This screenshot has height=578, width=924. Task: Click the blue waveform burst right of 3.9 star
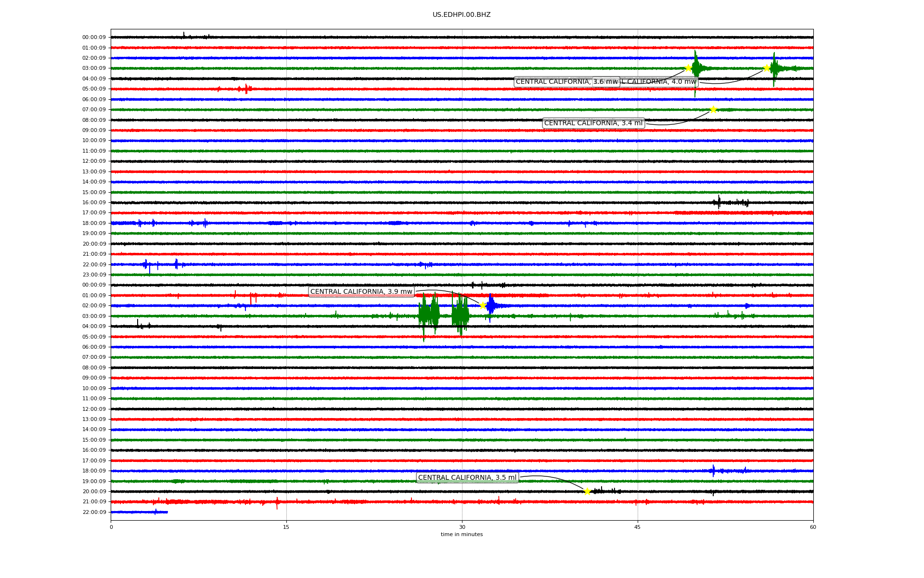(x=491, y=306)
